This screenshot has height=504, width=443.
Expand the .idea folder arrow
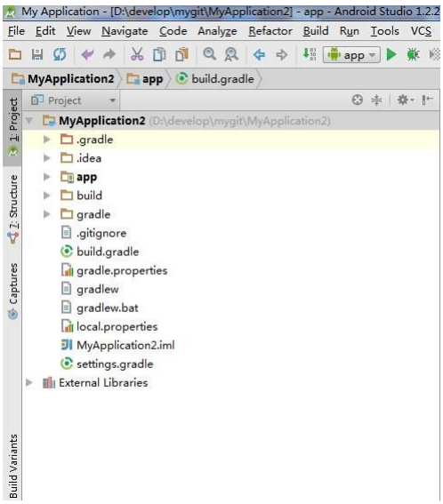47,158
